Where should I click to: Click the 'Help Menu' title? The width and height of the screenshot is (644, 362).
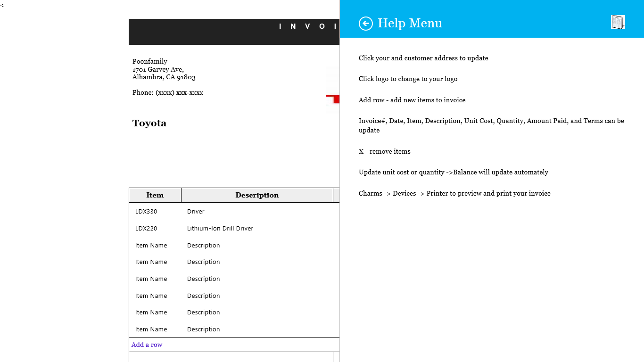(410, 23)
